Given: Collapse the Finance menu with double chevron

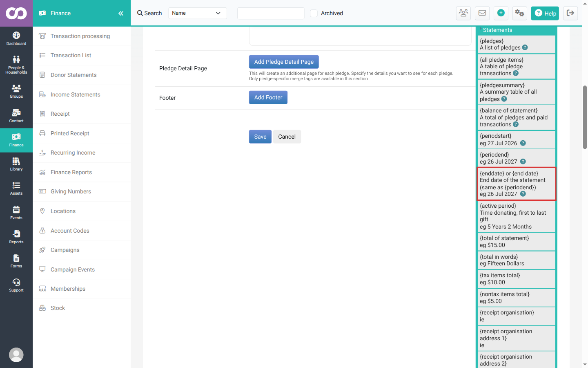Looking at the screenshot, I should (121, 13).
